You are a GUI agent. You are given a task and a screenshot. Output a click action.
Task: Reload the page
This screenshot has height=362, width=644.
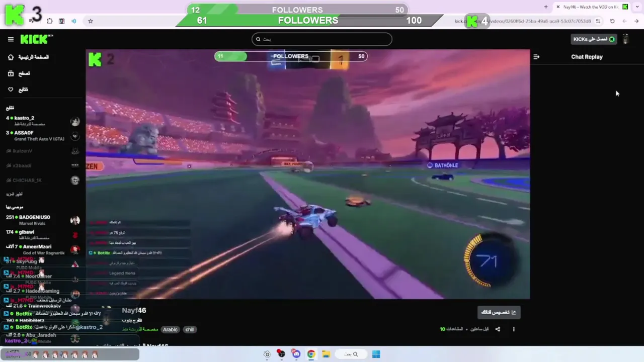612,21
